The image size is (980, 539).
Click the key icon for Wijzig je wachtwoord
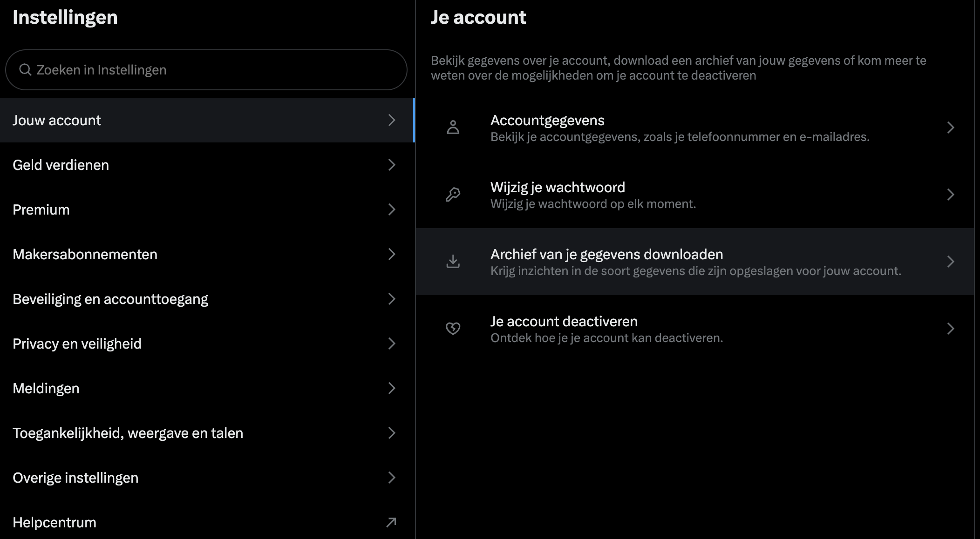coord(453,195)
